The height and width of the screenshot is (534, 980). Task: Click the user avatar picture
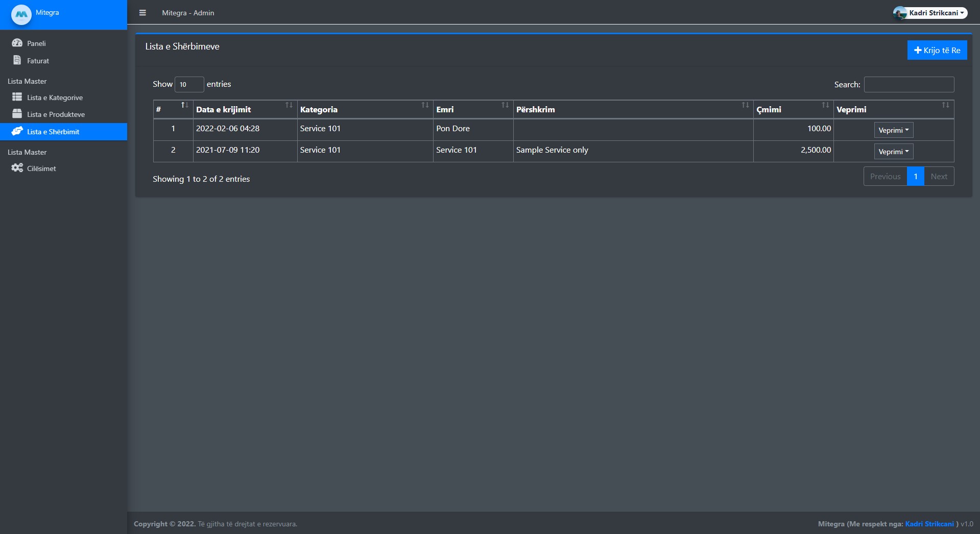click(x=899, y=13)
